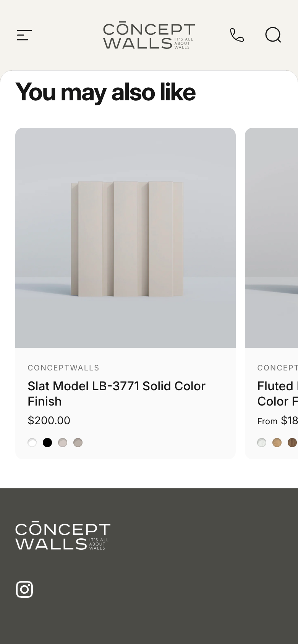Image resolution: width=298 pixels, height=644 pixels.
Task: Open search with the magnifier icon
Action: [x=273, y=35]
